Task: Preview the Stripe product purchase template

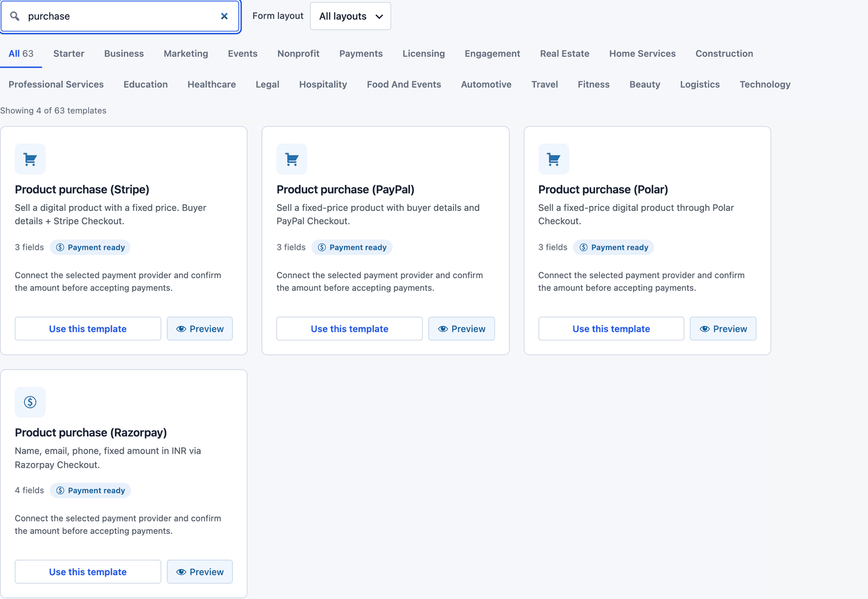Action: (x=200, y=329)
